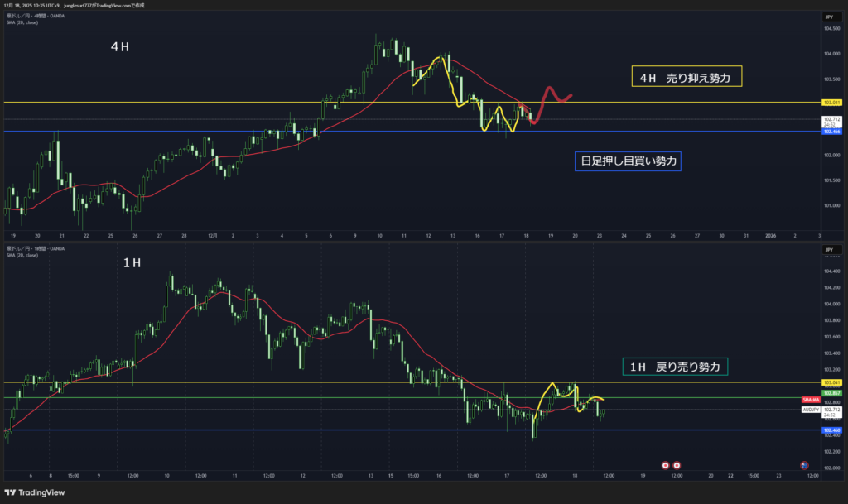Image resolution: width=848 pixels, height=504 pixels.
Task: Click the second red economic event marker
Action: coord(677,465)
